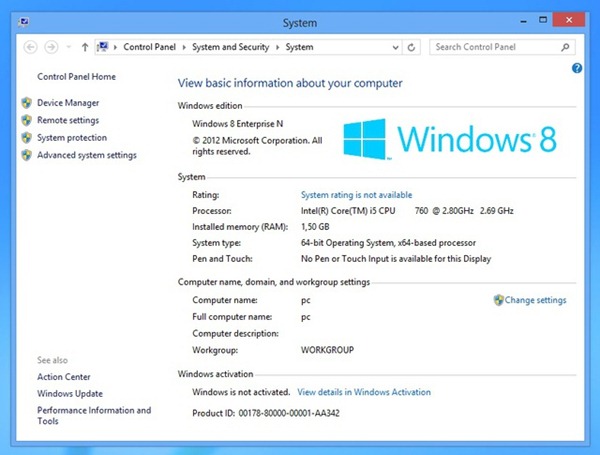Click the System window title bar icon

[24, 22]
